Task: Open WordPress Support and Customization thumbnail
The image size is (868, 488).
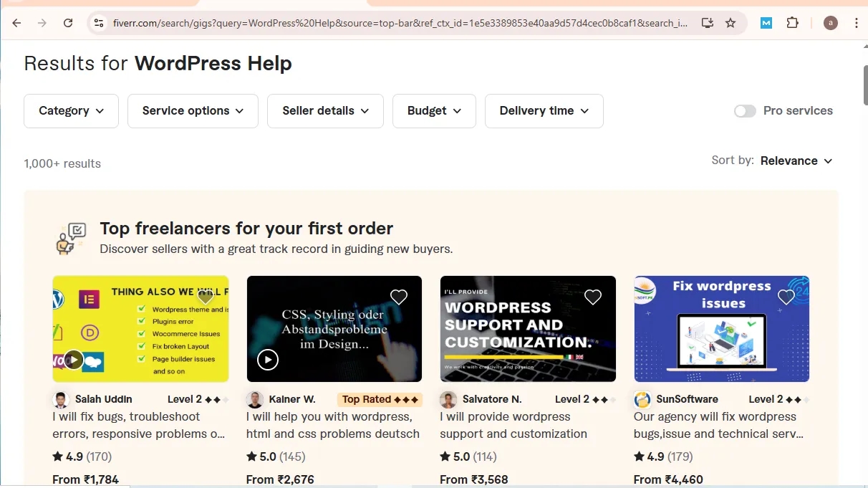Action: click(528, 329)
